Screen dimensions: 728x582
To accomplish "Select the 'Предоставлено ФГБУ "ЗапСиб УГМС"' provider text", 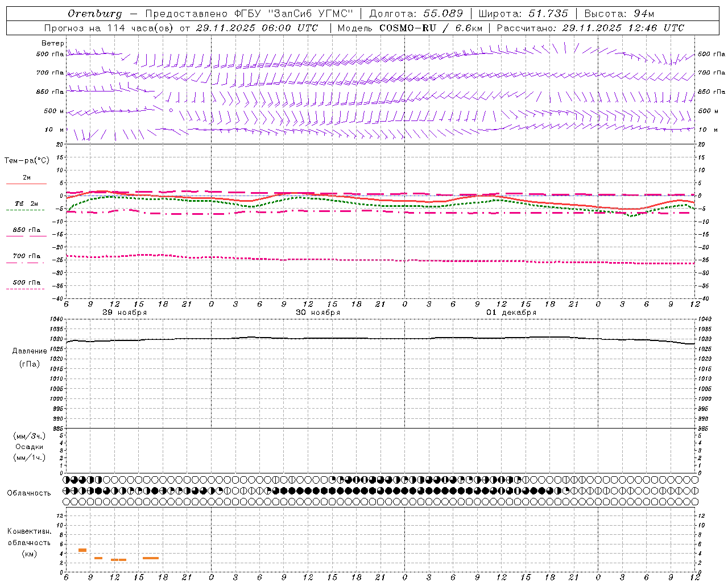I will tap(250, 14).
